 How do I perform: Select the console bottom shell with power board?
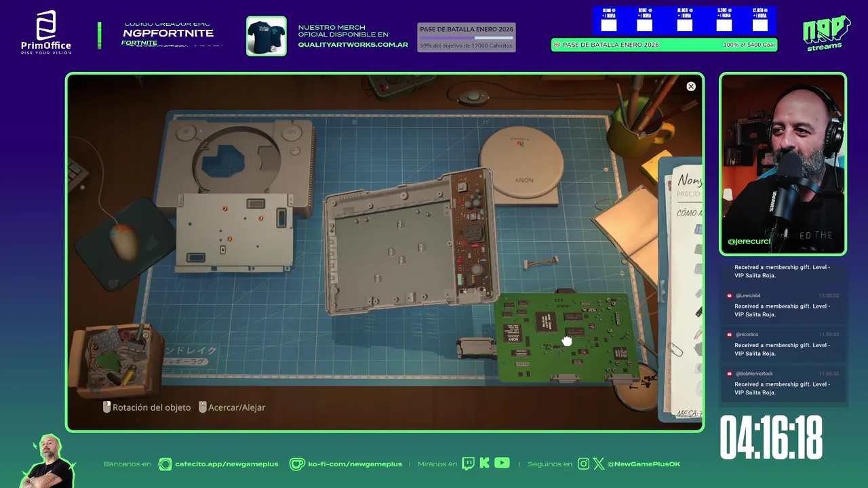411,243
